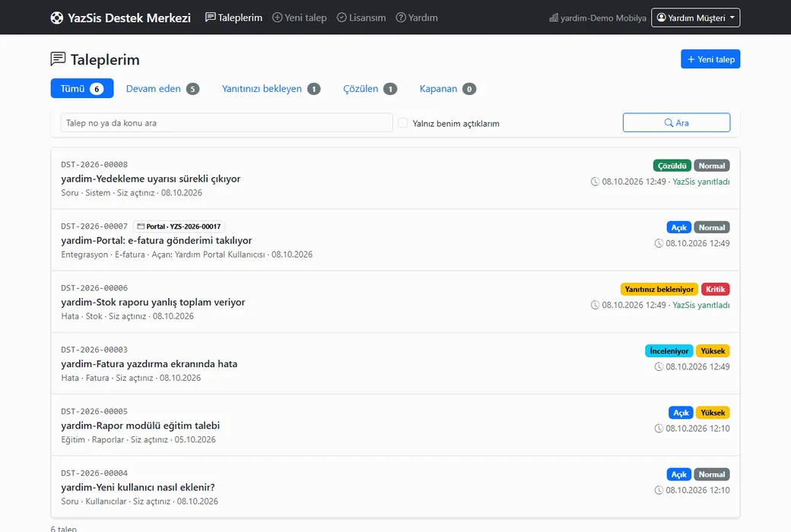Open ticket yardim-Rapor modülü eğitim talebi
791x532 pixels.
(140, 426)
